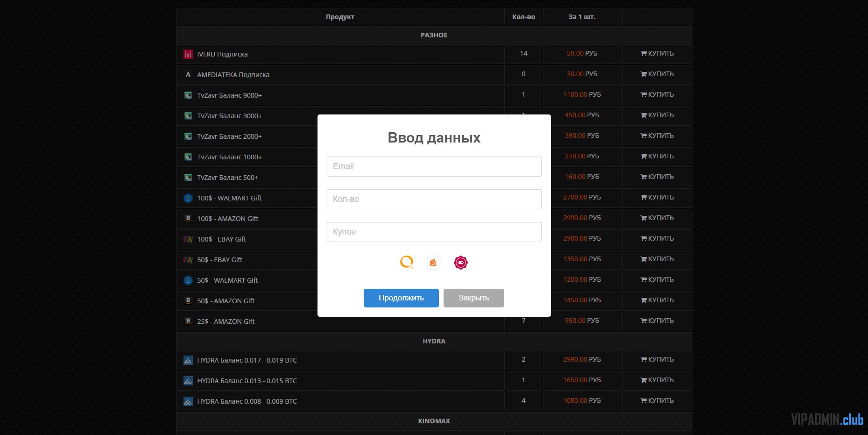
Task: Click the 50$ AMAZON Gift icon
Action: point(188,301)
